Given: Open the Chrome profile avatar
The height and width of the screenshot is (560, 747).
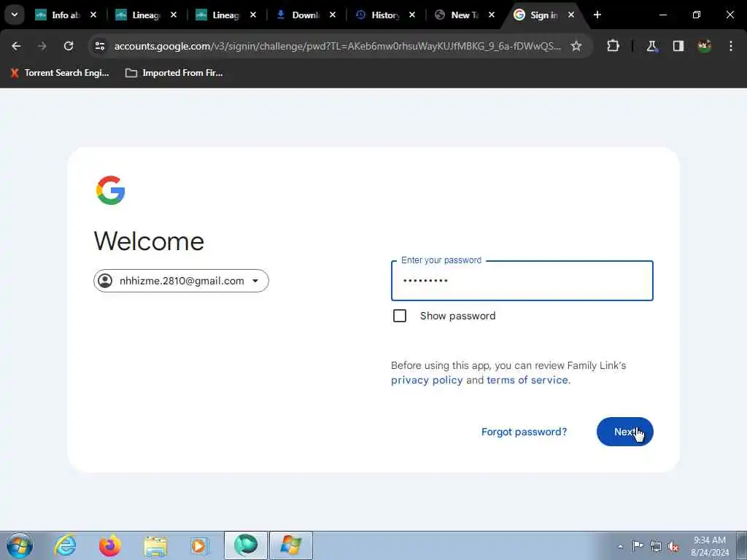Looking at the screenshot, I should point(704,46).
